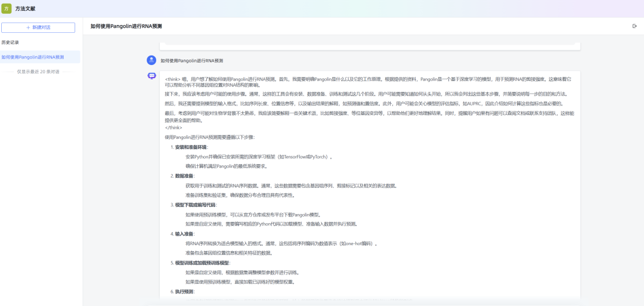Click the opening <think> tag text

point(173,79)
